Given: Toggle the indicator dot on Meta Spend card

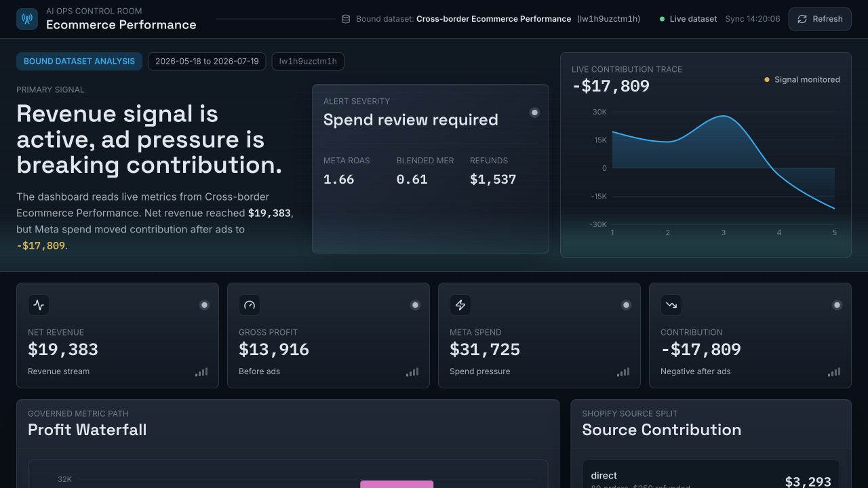Looking at the screenshot, I should (626, 305).
